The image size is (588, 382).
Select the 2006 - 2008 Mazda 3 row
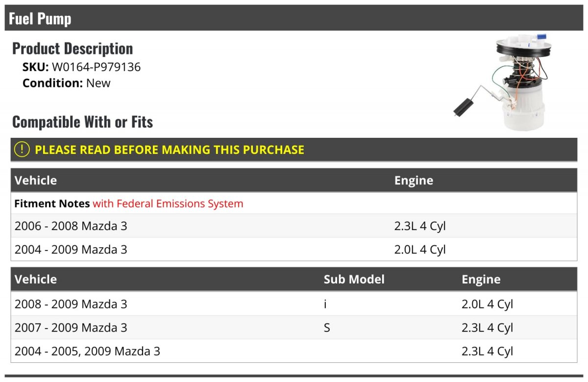tap(294, 226)
